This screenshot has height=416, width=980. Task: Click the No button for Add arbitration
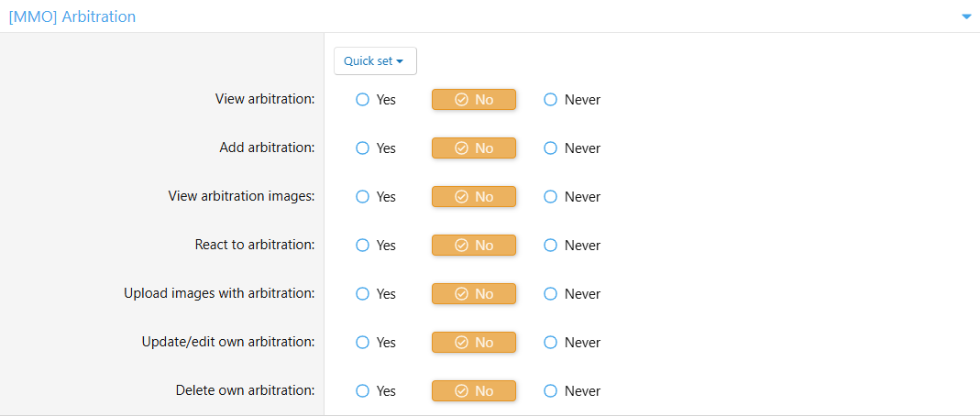tap(474, 148)
